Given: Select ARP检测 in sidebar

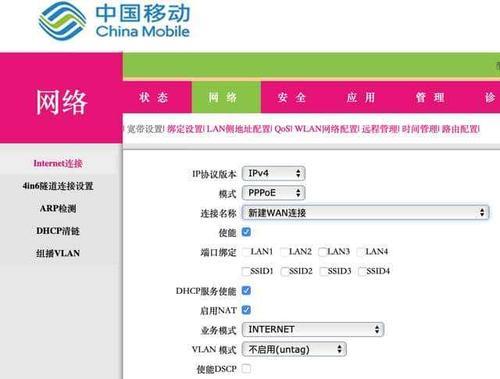Looking at the screenshot, I should (x=58, y=209).
